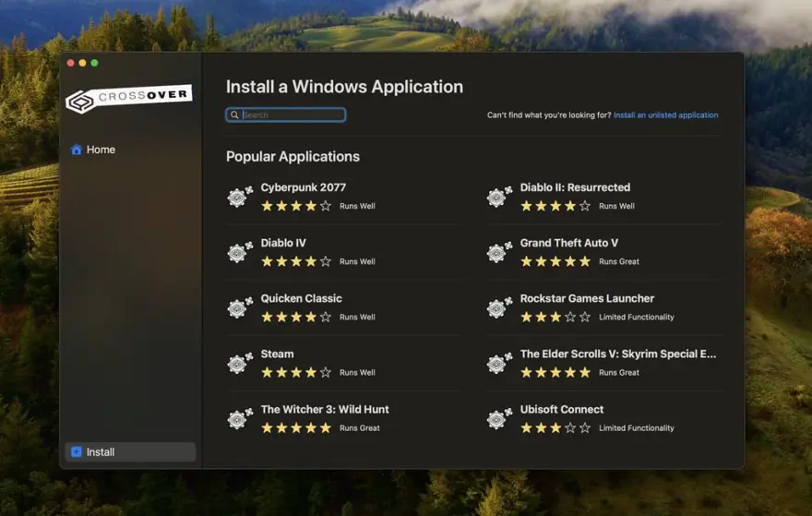Open Install an unlisted application link
The width and height of the screenshot is (812, 516).
click(x=665, y=115)
